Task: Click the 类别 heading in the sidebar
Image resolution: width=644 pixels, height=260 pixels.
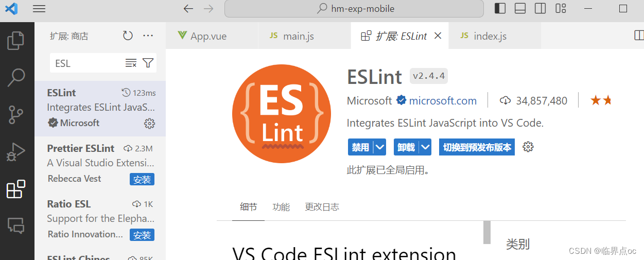Action: (518, 244)
